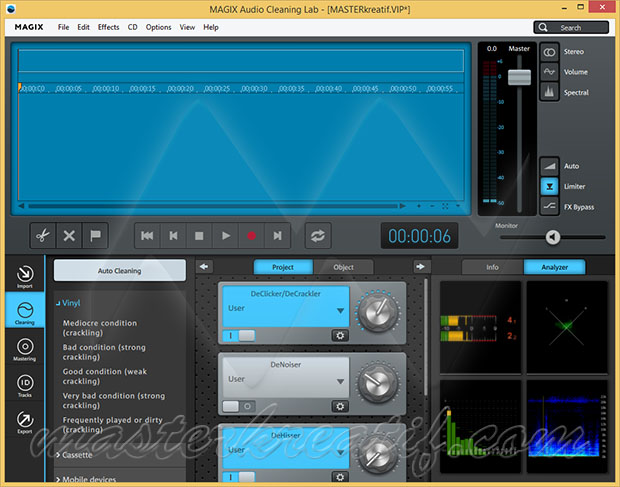Click the left arrow effects navigation button
The height and width of the screenshot is (487, 620).
coord(204,267)
